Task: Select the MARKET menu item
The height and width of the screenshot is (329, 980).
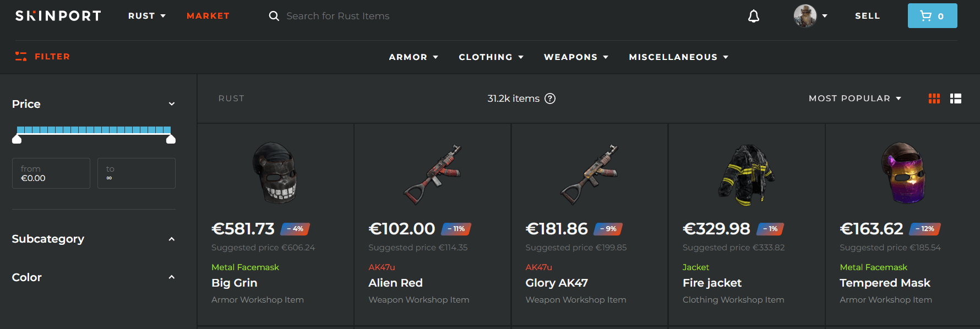Action: 208,16
